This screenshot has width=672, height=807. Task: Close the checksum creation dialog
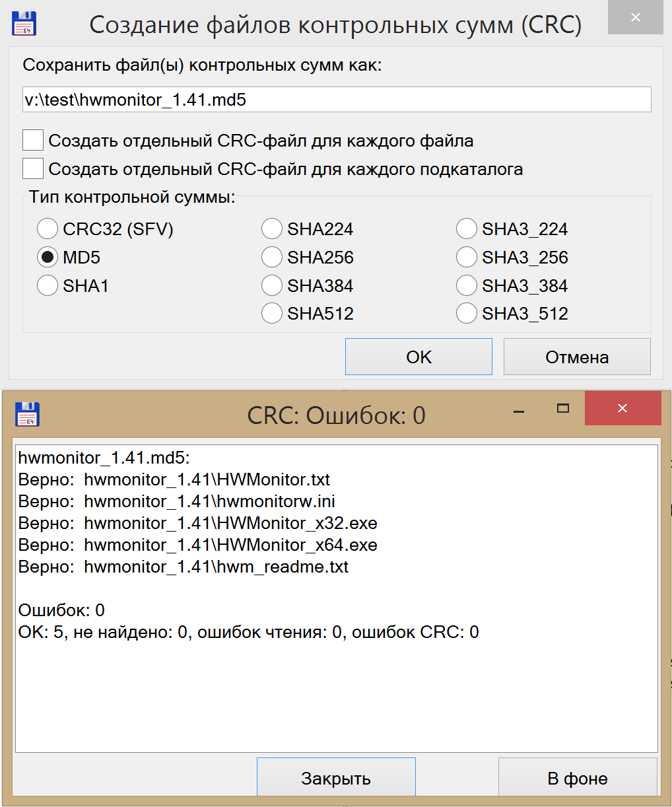[x=635, y=18]
